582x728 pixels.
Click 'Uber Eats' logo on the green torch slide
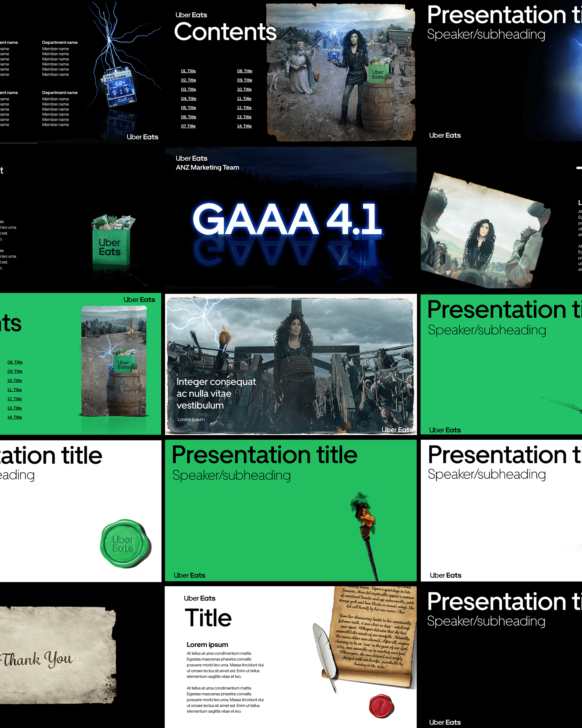click(189, 575)
